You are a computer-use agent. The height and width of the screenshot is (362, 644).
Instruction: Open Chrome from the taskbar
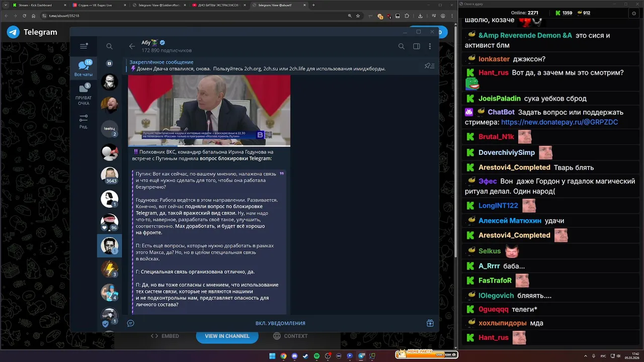(284, 356)
